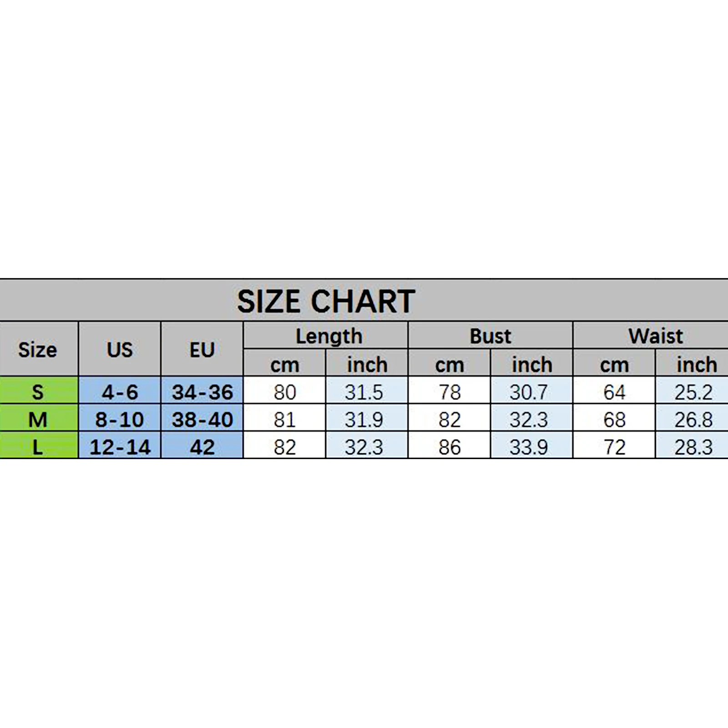Click the Bust header cell
This screenshot has width=728, height=728.
pyautogui.click(x=490, y=336)
